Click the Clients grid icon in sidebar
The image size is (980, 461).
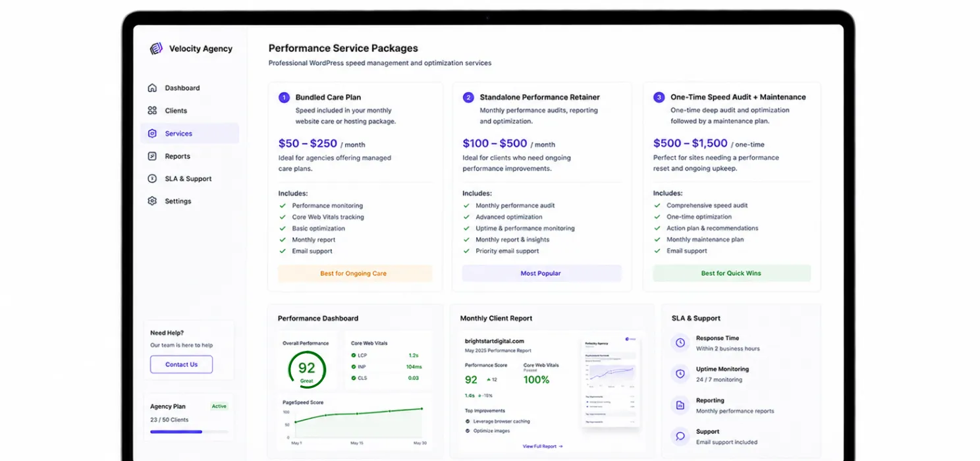(152, 111)
